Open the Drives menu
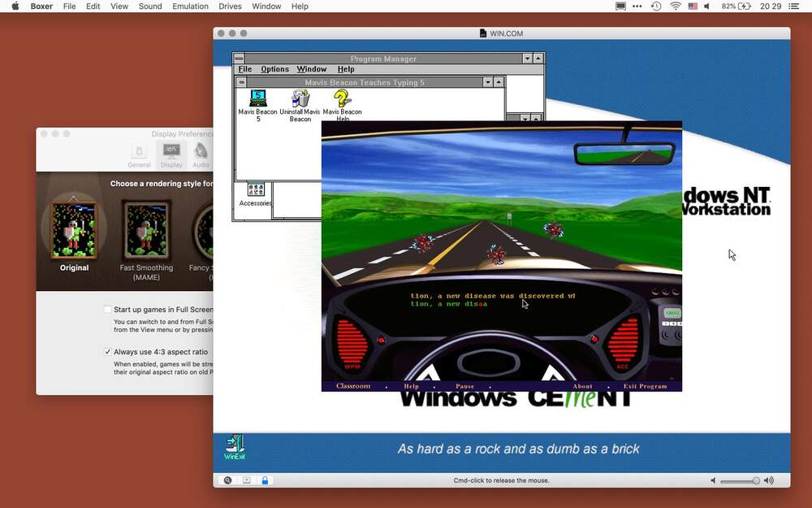812x508 pixels. (230, 7)
